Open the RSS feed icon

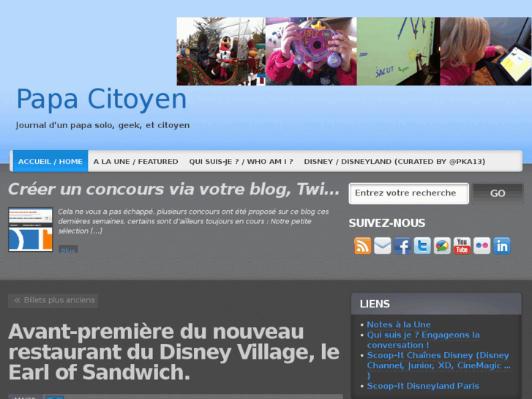[x=362, y=246]
